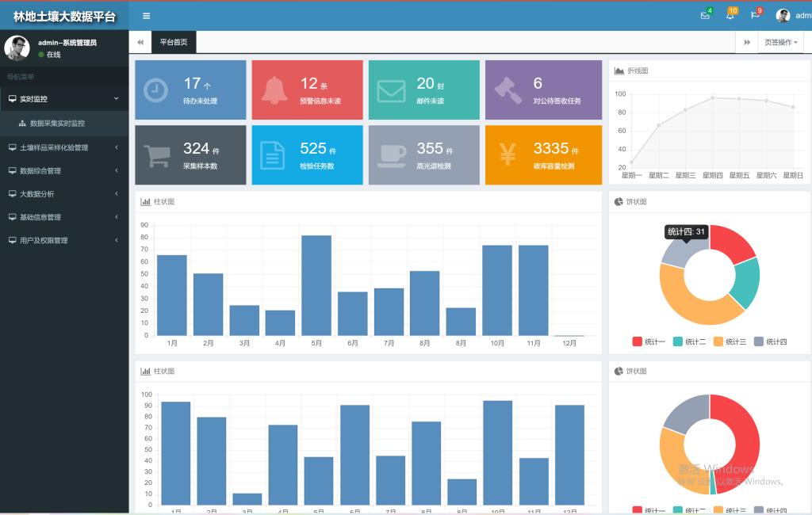
Task: Toggle 统计四 legend in first pie chart
Action: 771,341
